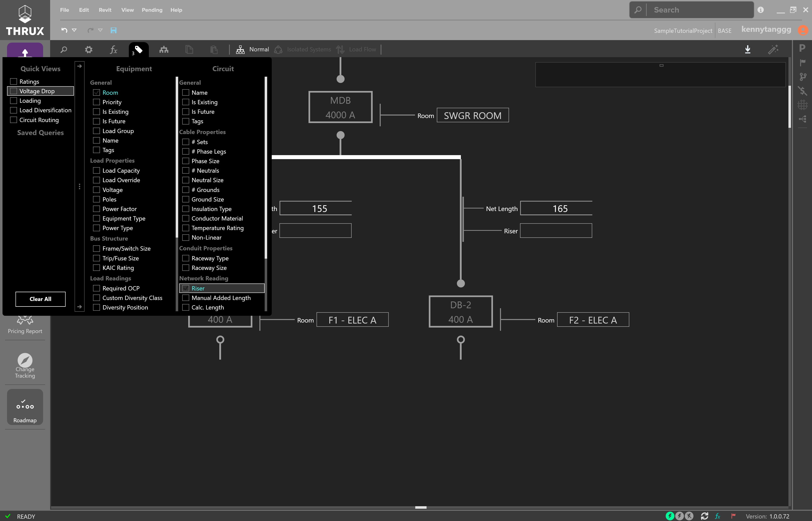Image resolution: width=812 pixels, height=521 pixels.
Task: Click the info icon beside search
Action: 761,10
